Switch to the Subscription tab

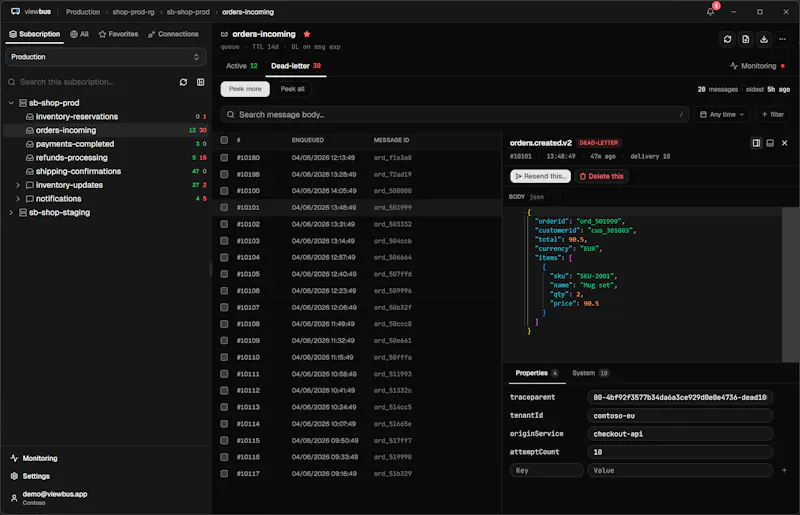click(34, 34)
